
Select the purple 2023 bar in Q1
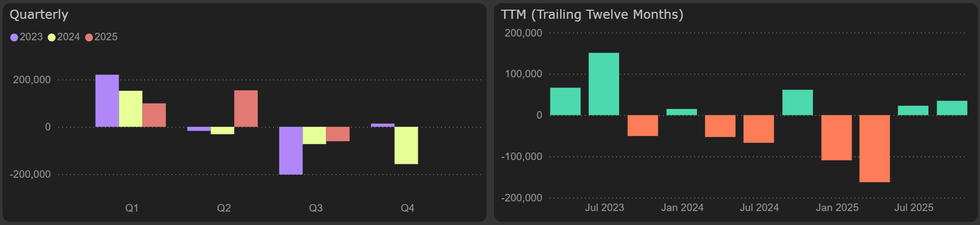(107, 101)
